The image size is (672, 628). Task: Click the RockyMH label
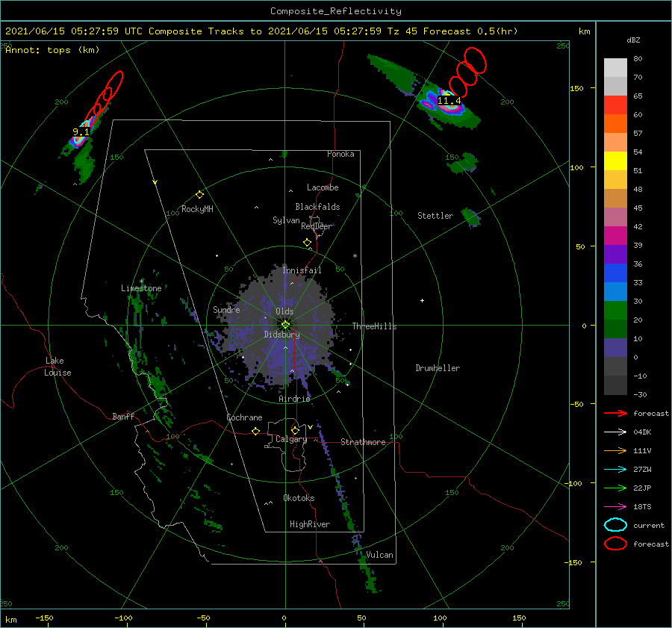(197, 209)
